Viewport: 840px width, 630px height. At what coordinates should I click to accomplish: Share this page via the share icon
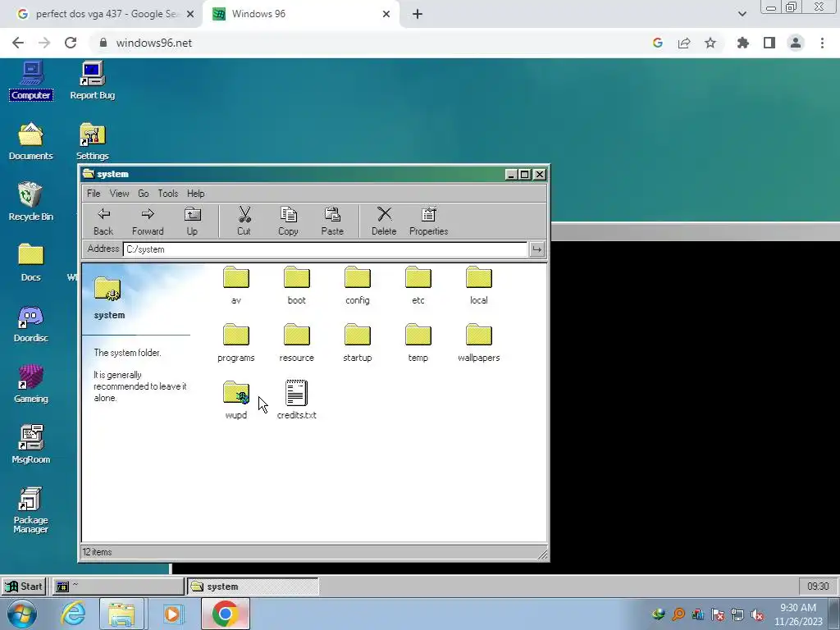[x=684, y=43]
